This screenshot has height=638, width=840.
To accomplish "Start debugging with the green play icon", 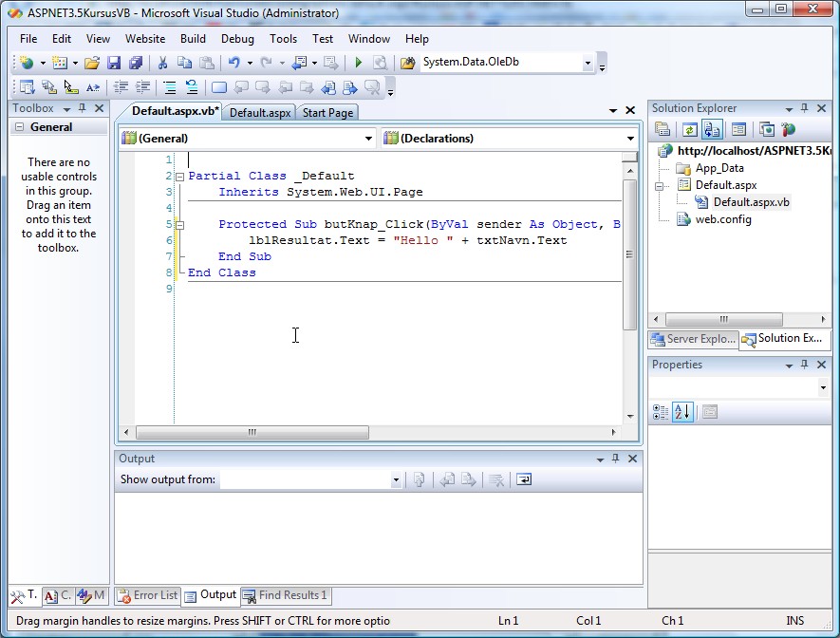I will [x=359, y=63].
